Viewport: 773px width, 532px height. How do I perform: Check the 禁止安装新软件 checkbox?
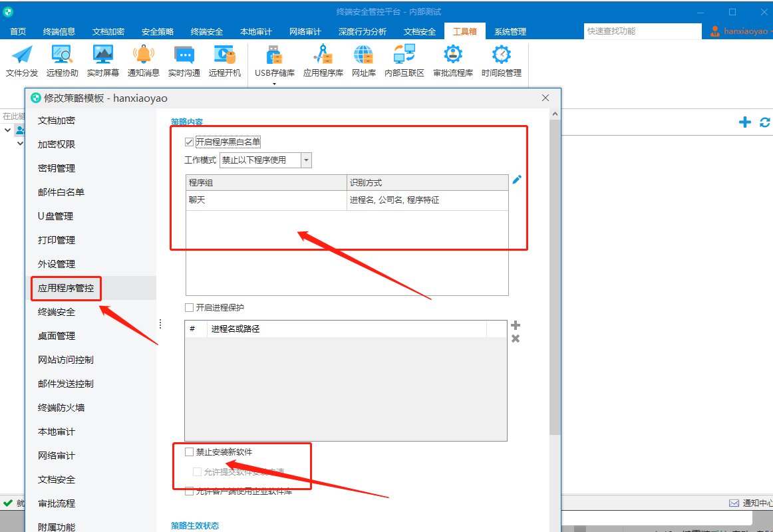pos(190,452)
